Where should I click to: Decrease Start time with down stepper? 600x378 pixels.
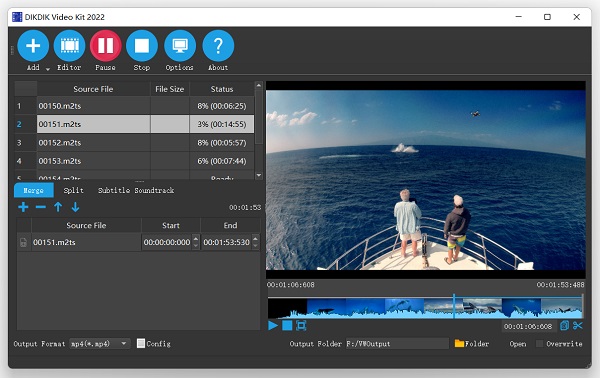click(196, 246)
